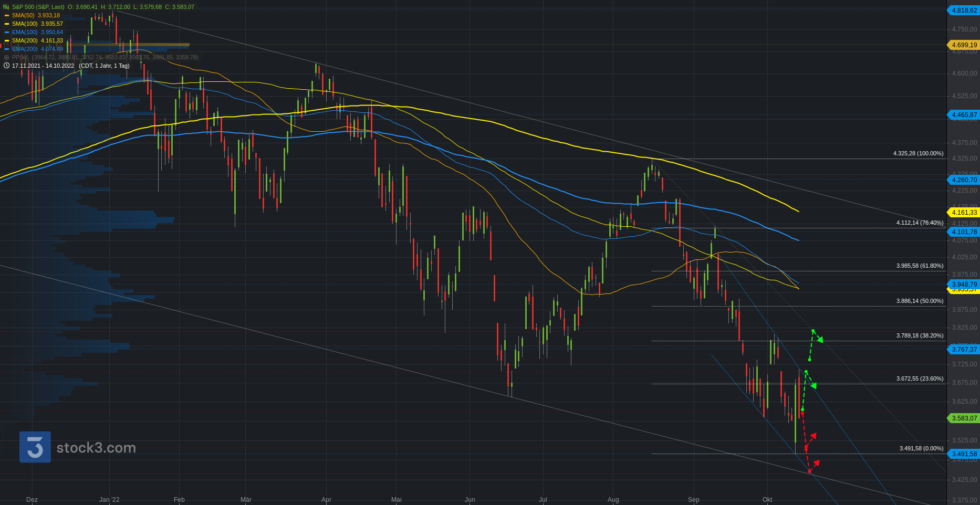
Task: Click the 4.325,28 (100.00%) Fibonacci label
Action: pyautogui.click(x=918, y=153)
